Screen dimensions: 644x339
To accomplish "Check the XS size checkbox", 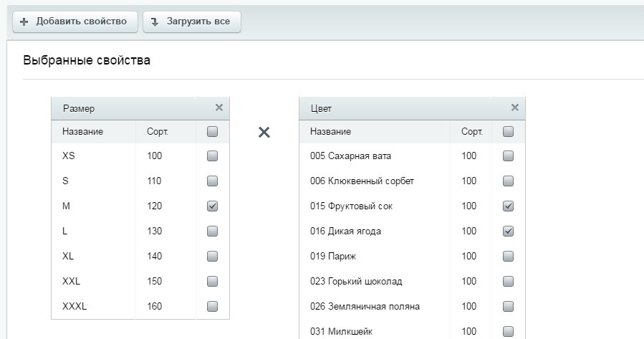I will [x=212, y=156].
